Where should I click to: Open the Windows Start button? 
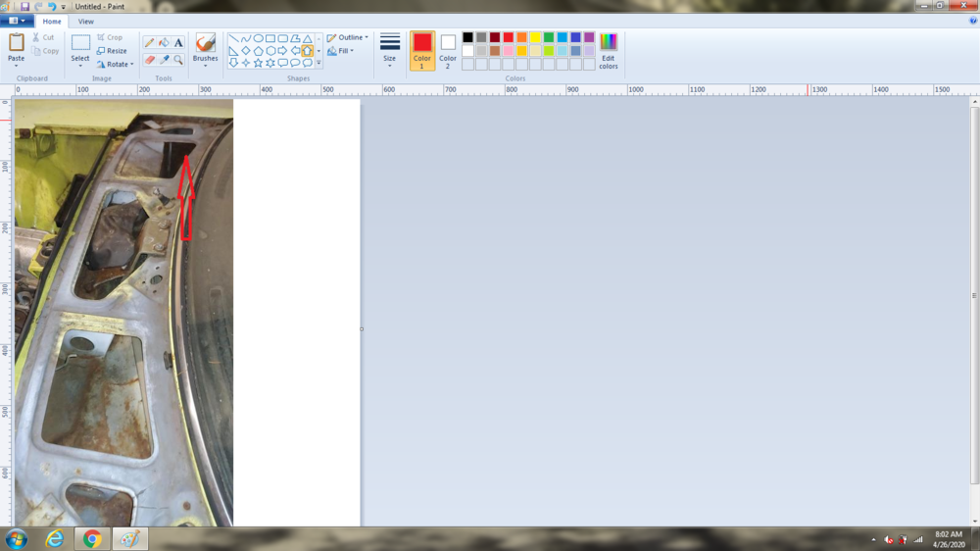[x=17, y=538]
